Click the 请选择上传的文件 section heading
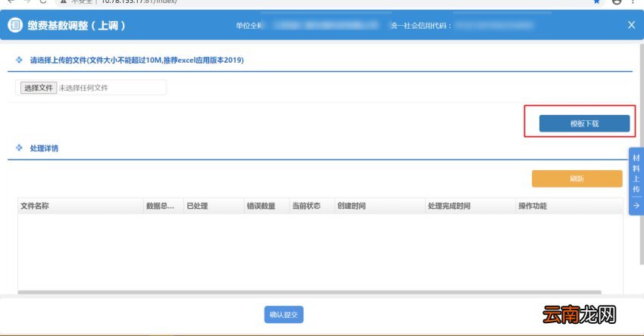 pos(137,61)
